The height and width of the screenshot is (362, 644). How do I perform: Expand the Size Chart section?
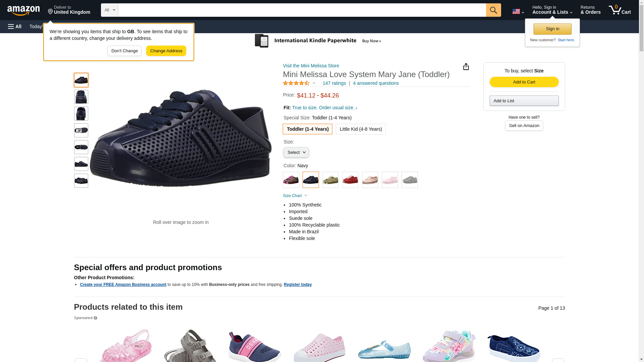(x=295, y=196)
